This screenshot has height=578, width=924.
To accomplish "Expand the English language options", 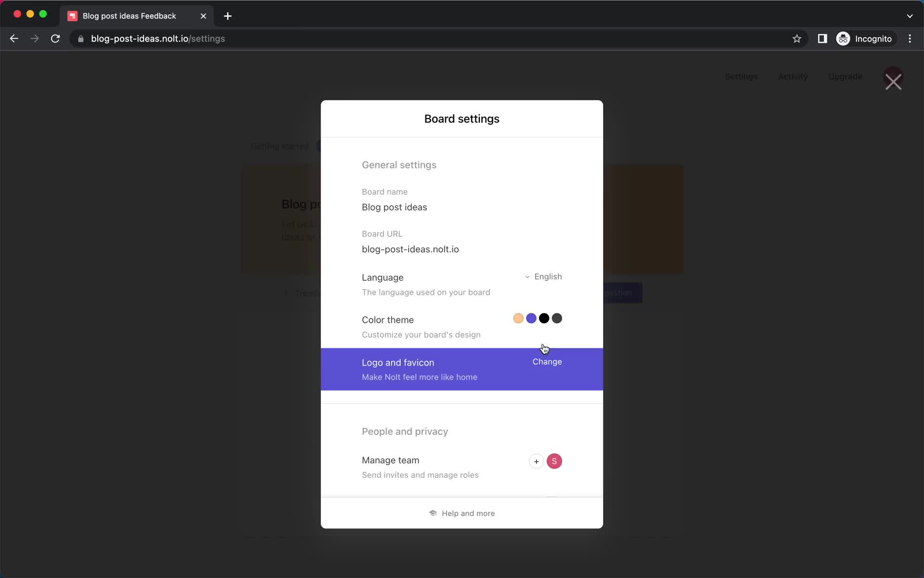I will tap(543, 276).
